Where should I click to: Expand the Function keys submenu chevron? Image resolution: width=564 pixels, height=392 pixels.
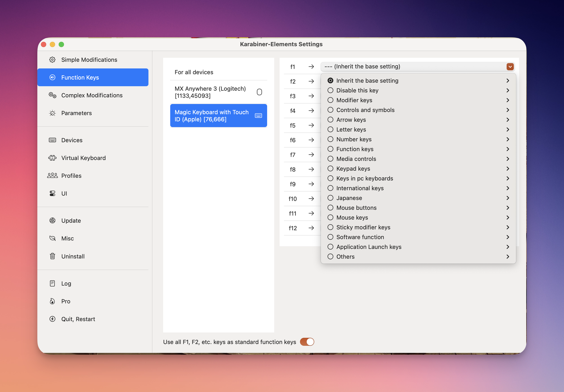click(x=508, y=149)
